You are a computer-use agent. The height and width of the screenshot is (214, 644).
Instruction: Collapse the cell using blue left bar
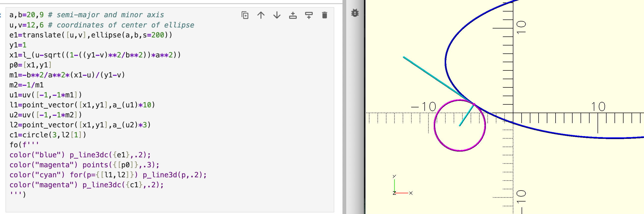1,15
